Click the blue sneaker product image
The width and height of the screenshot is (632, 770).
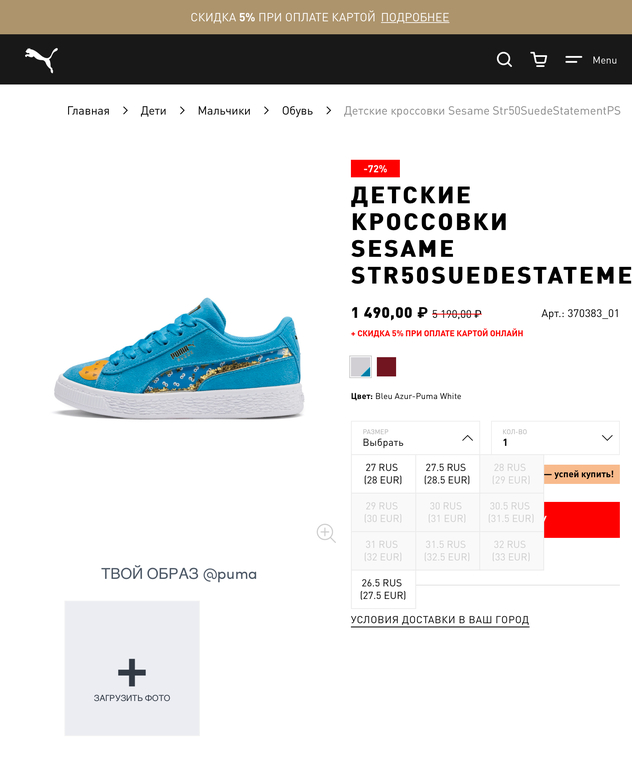click(x=179, y=358)
